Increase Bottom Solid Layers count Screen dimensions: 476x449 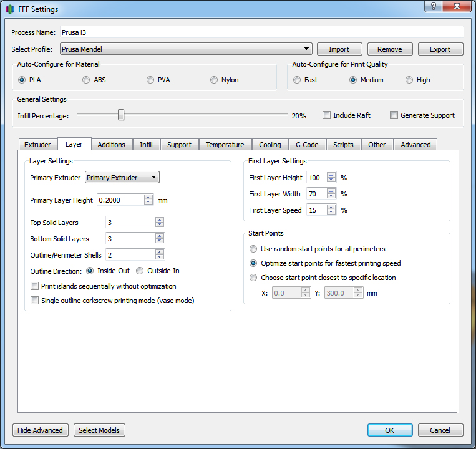pos(160,236)
